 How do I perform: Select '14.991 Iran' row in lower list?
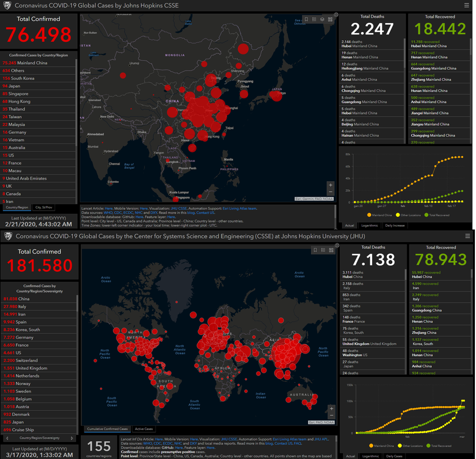coord(38,314)
